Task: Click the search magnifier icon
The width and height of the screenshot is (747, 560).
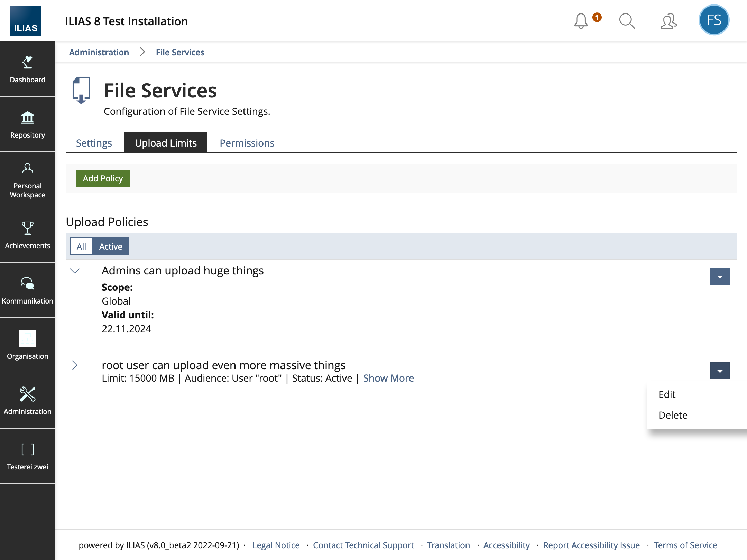Action: click(x=627, y=21)
